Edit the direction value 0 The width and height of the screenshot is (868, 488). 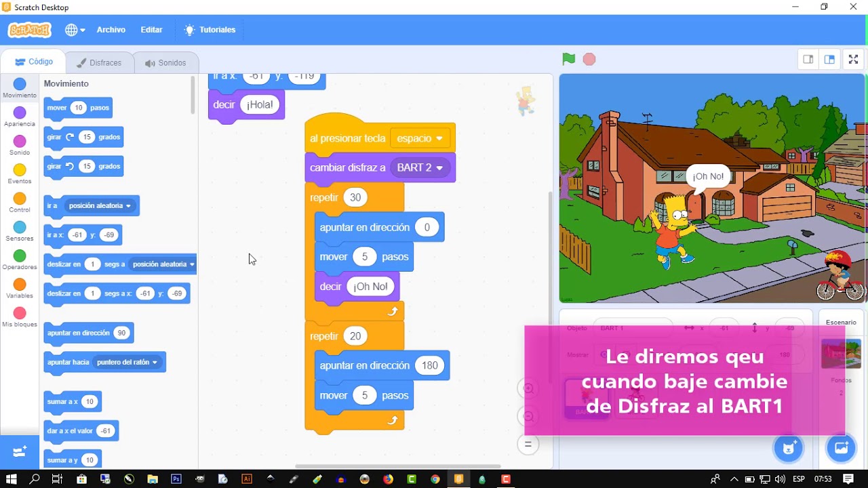pos(427,227)
